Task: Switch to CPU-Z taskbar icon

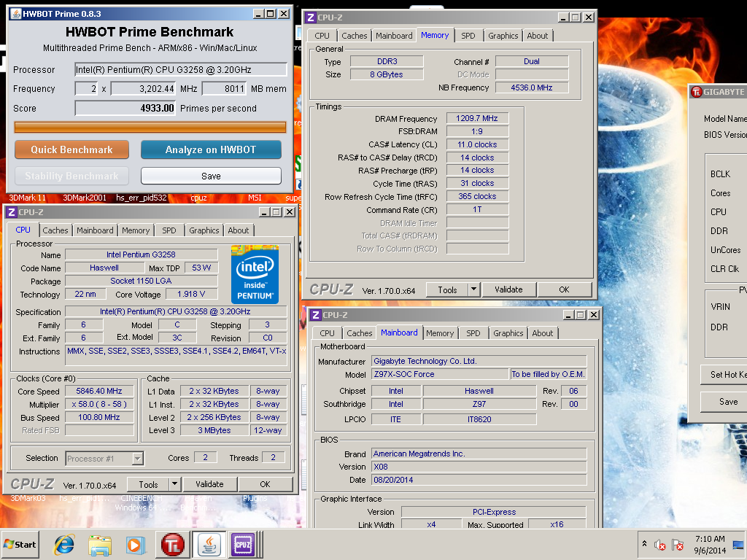Action: [243, 545]
